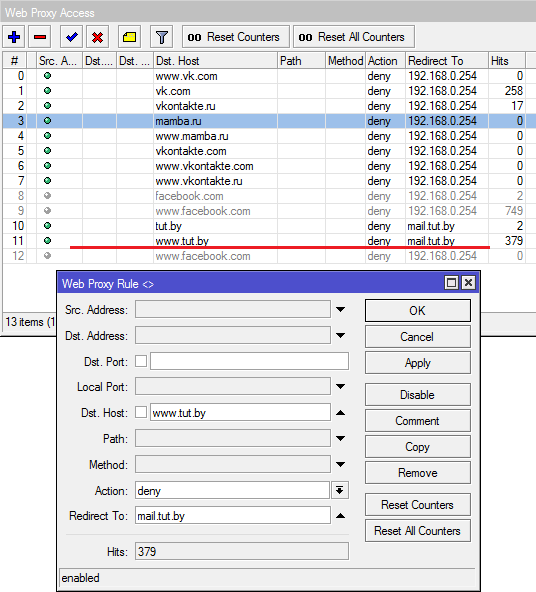Expand the Method field
This screenshot has height=592, width=536.
pos(340,465)
